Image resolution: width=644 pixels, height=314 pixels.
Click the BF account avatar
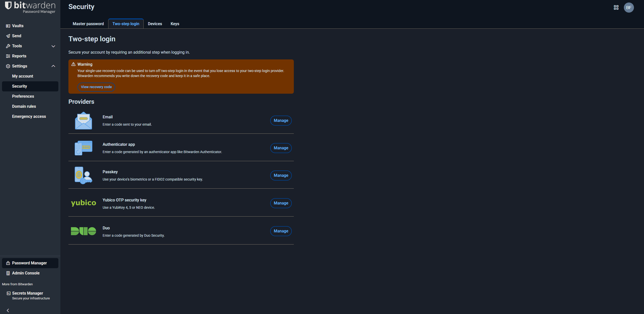tap(628, 8)
